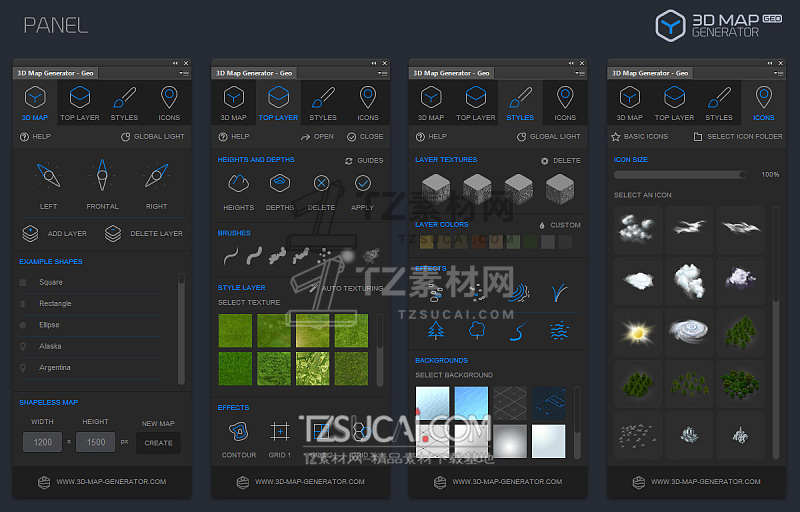Screen dimensions: 800x512
Task: Click Open in Top Layer panel
Action: tap(317, 137)
